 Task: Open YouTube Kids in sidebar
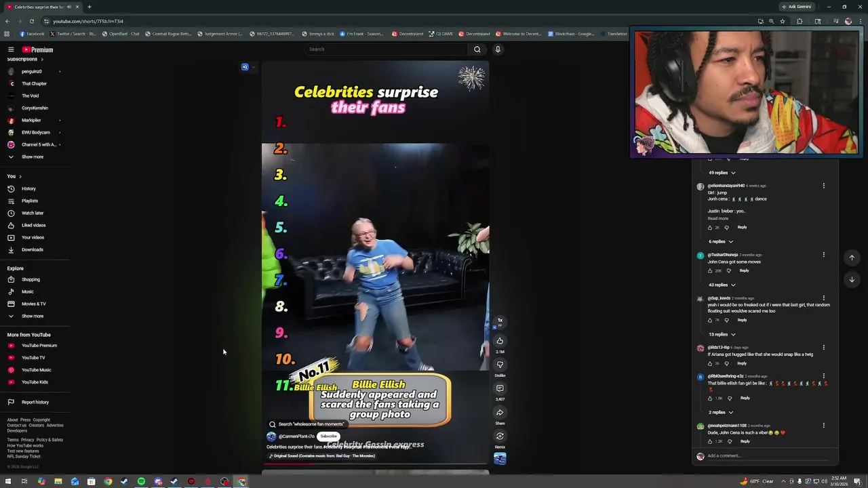tap(35, 382)
